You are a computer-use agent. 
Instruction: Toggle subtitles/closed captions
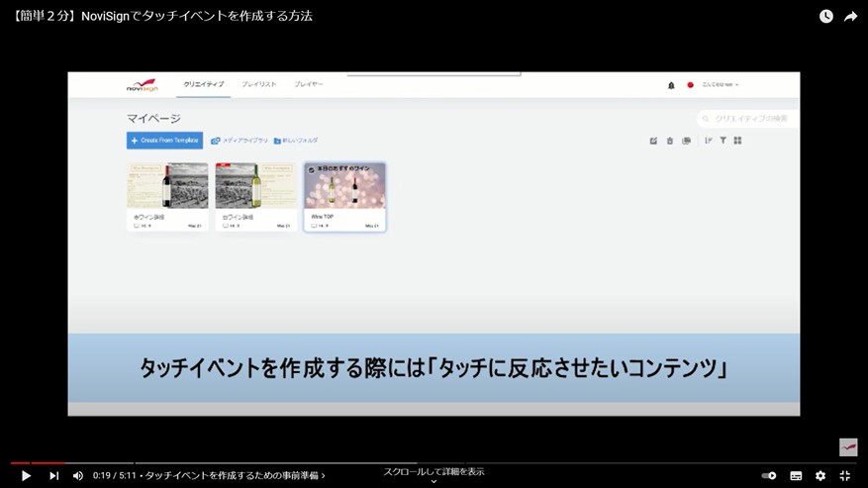pos(796,475)
